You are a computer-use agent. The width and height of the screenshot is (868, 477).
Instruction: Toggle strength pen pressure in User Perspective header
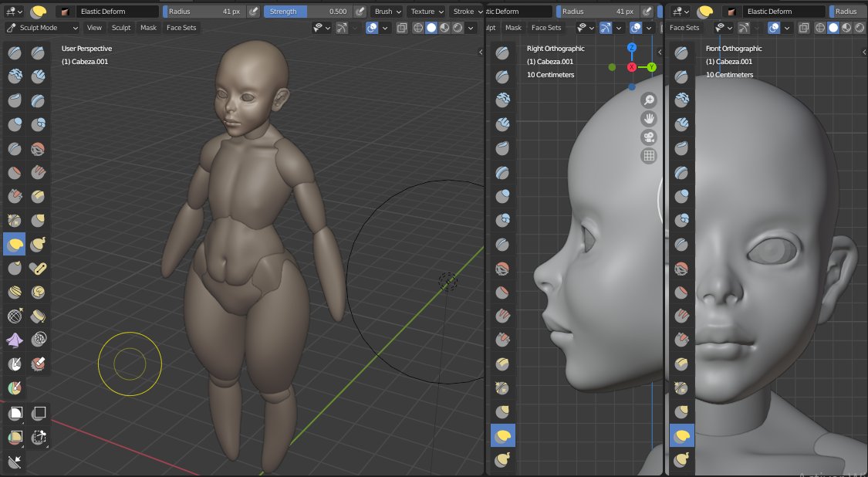pyautogui.click(x=360, y=11)
